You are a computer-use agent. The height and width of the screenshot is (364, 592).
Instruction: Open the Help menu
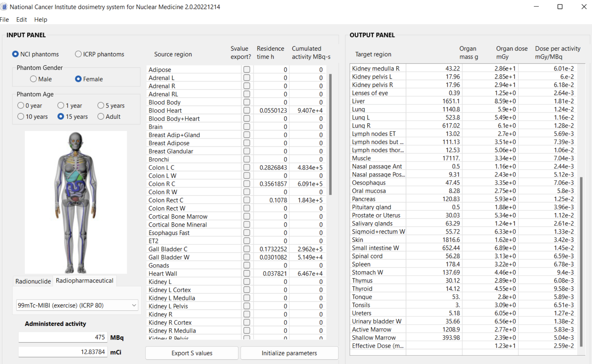pos(41,19)
